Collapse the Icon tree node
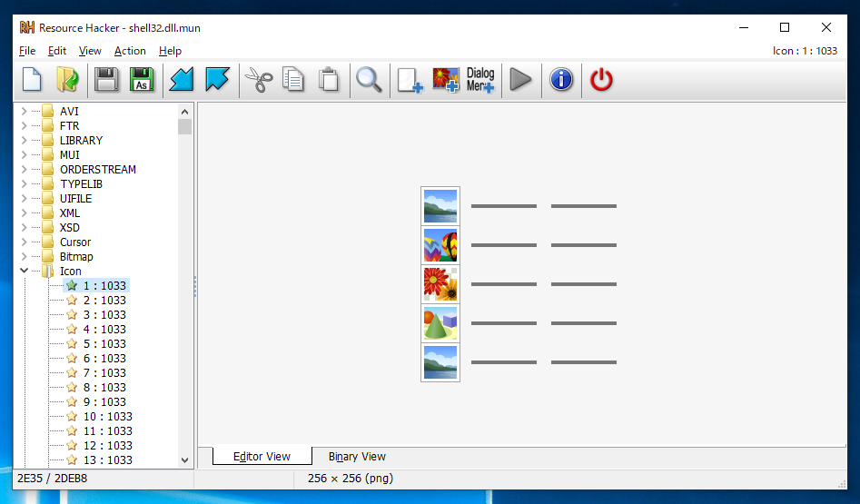 pyautogui.click(x=24, y=271)
